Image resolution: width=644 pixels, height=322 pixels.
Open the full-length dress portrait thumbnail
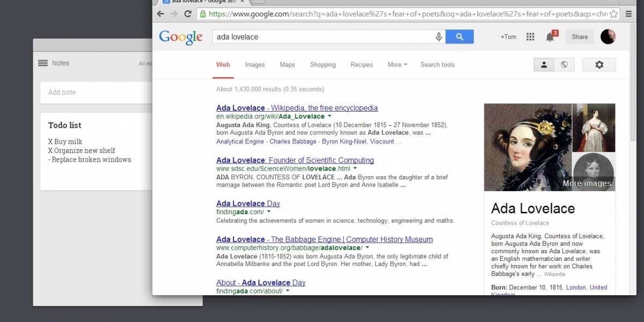click(594, 128)
